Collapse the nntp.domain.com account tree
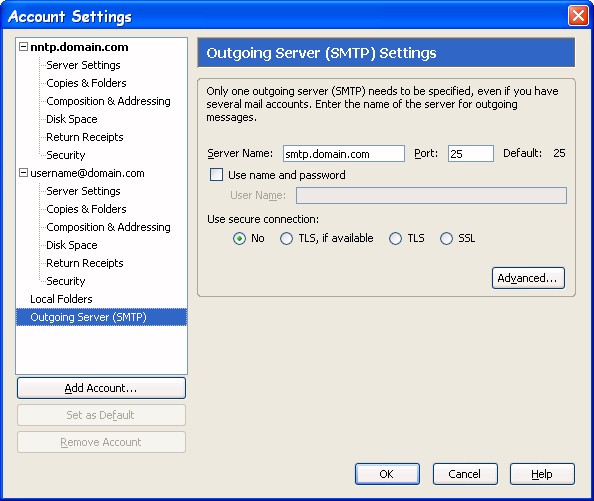594x501 pixels. tap(23, 47)
